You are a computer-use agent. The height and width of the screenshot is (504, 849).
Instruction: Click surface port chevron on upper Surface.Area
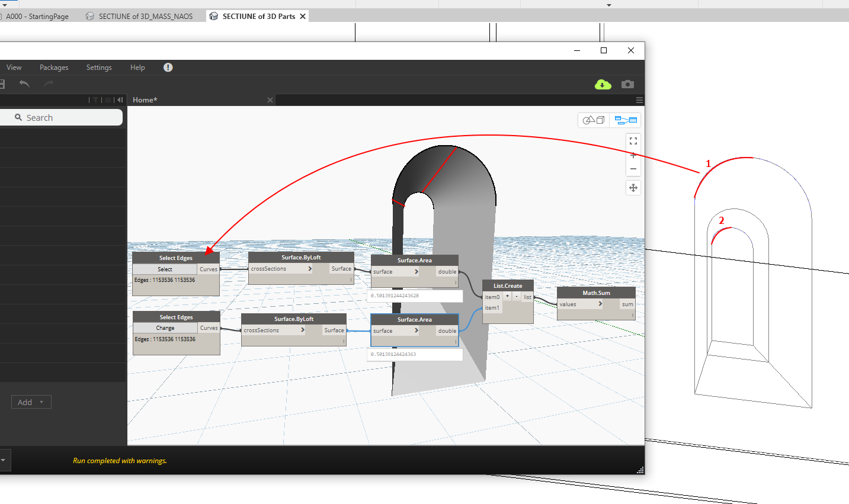(417, 272)
